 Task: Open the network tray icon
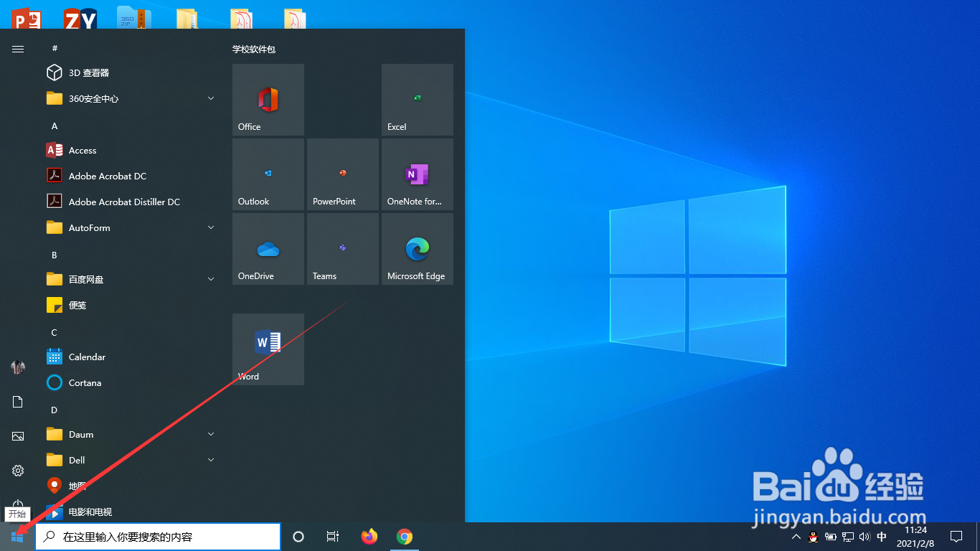[848, 537]
